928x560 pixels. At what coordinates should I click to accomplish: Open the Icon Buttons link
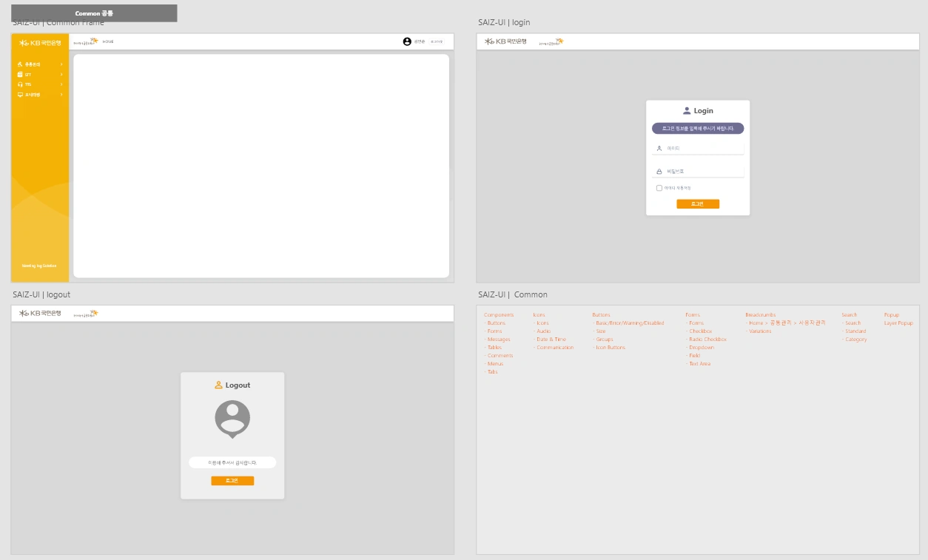pos(609,348)
